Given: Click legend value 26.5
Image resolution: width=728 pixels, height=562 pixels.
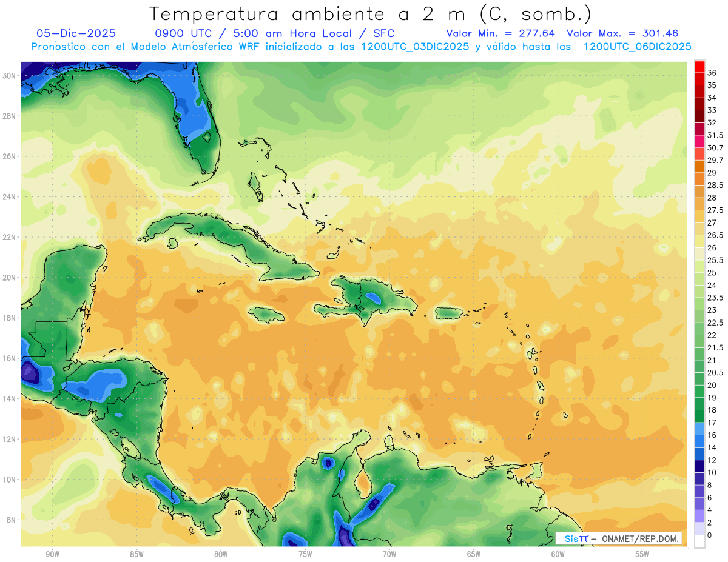Looking at the screenshot, I should click(x=715, y=235).
